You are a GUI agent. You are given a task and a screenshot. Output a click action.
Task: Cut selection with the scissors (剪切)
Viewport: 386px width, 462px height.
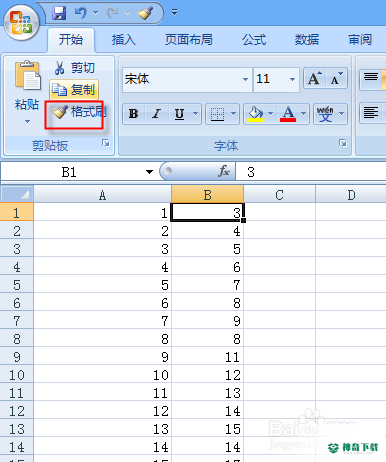(x=75, y=68)
